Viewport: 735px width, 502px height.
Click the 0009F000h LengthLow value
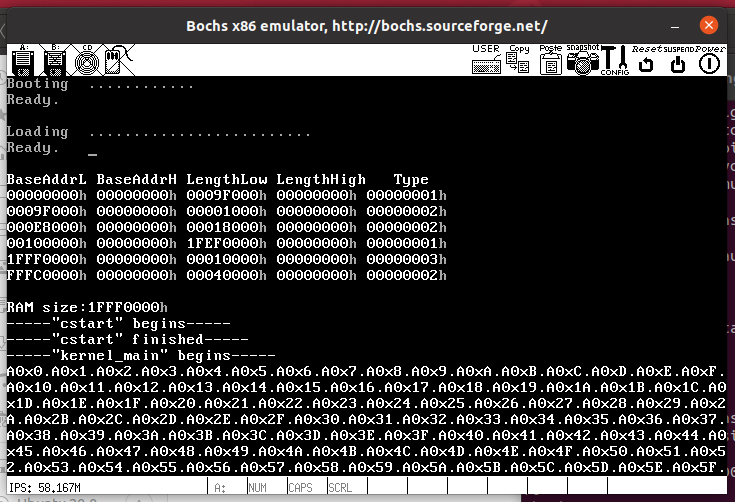coord(226,195)
